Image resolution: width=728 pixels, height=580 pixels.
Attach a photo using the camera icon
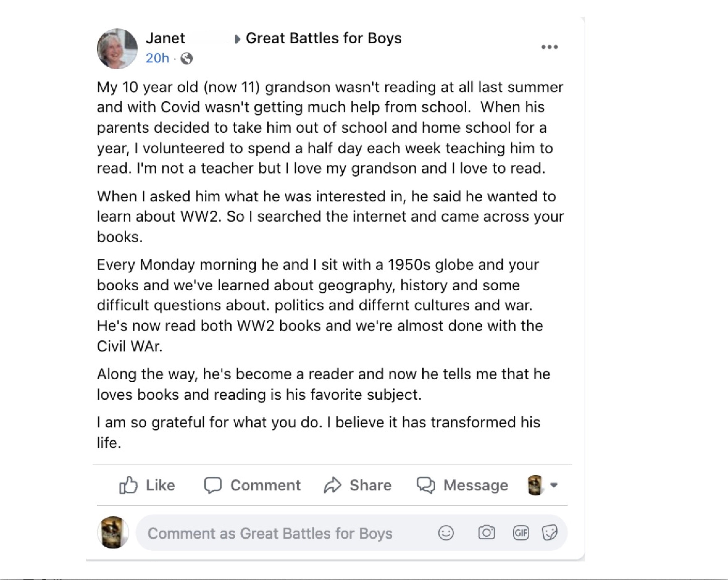point(486,533)
